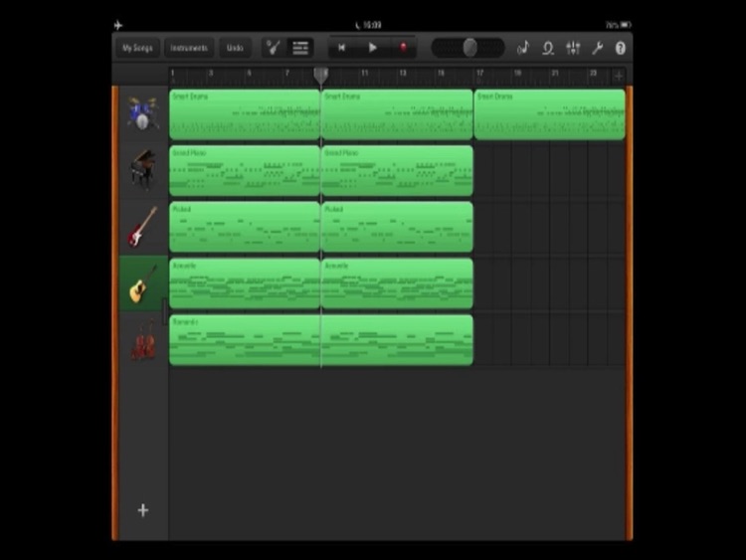Image resolution: width=746 pixels, height=560 pixels.
Task: Select the acoustic guitar track icon
Action: tap(142, 283)
